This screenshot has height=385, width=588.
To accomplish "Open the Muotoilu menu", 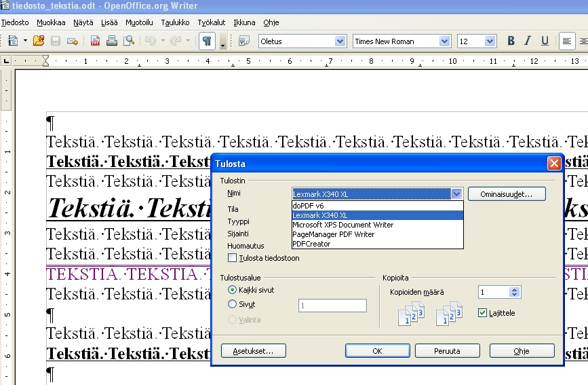I will pyautogui.click(x=139, y=22).
